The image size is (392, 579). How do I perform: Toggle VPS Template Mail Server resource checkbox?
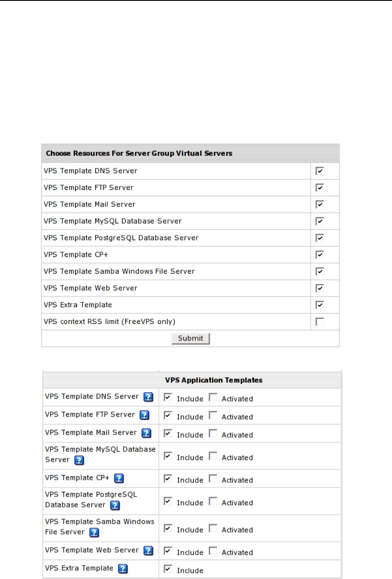[319, 204]
